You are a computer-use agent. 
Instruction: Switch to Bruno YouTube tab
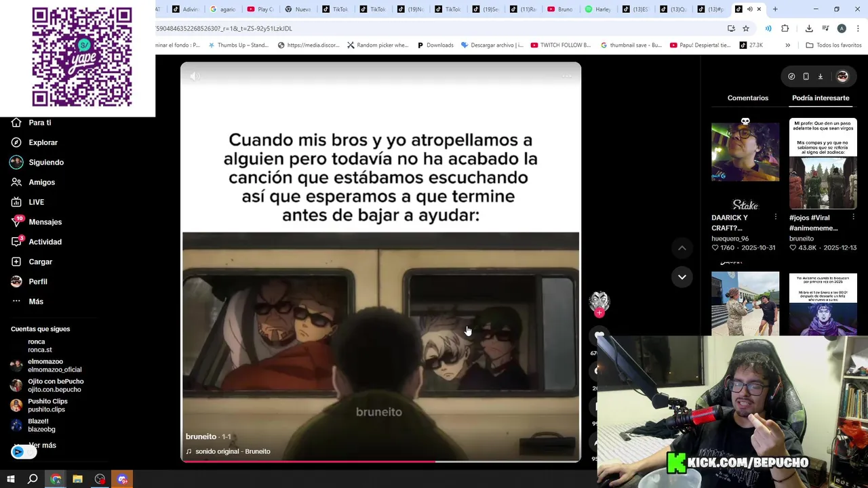click(x=560, y=9)
